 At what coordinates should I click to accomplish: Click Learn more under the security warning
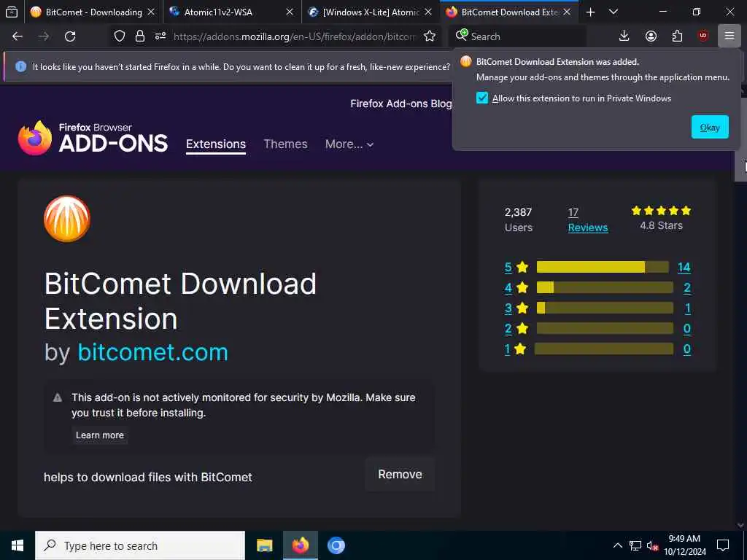point(99,435)
